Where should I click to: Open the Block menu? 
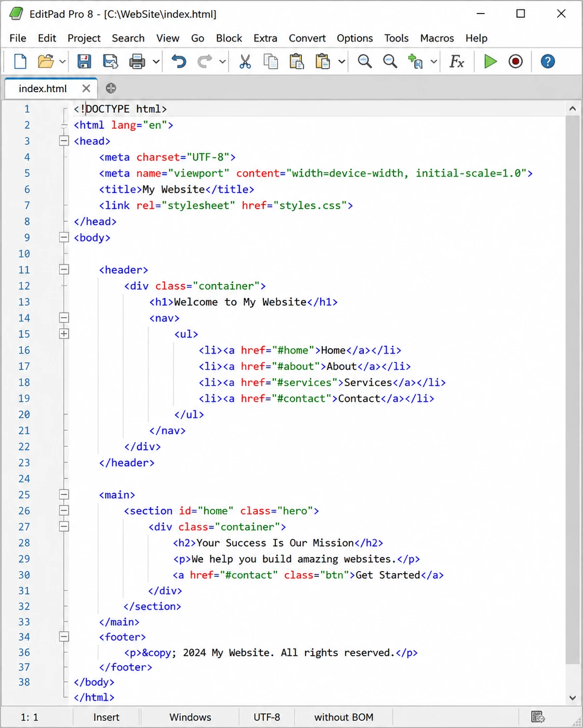229,38
